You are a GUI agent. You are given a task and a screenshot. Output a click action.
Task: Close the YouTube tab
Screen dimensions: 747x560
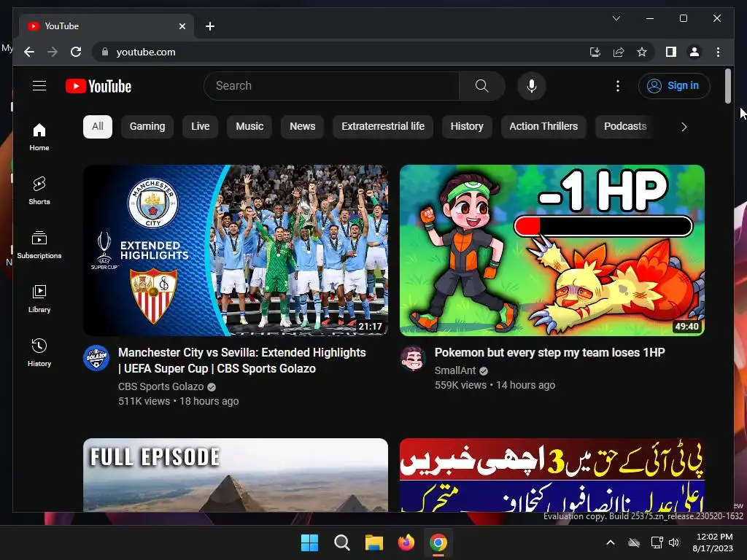click(182, 26)
